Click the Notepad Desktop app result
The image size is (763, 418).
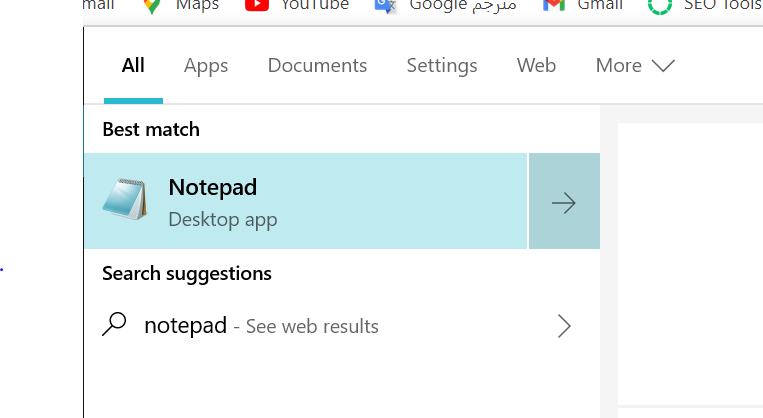[x=306, y=201]
